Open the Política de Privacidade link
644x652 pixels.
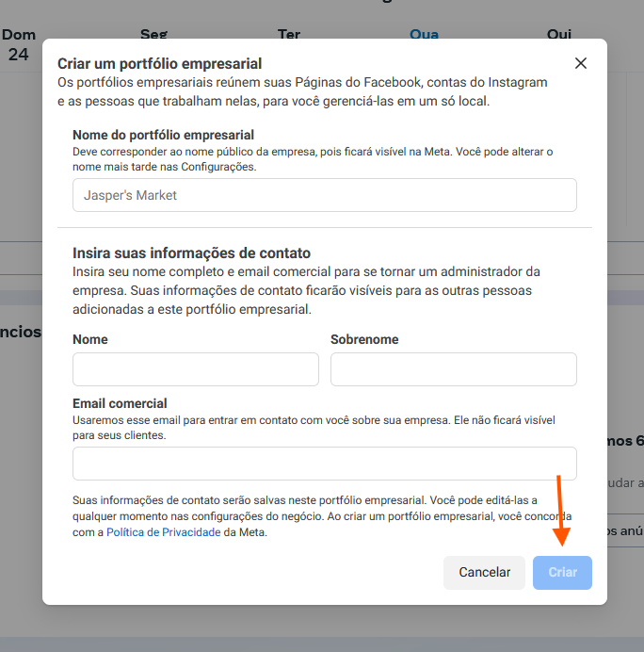(x=163, y=532)
